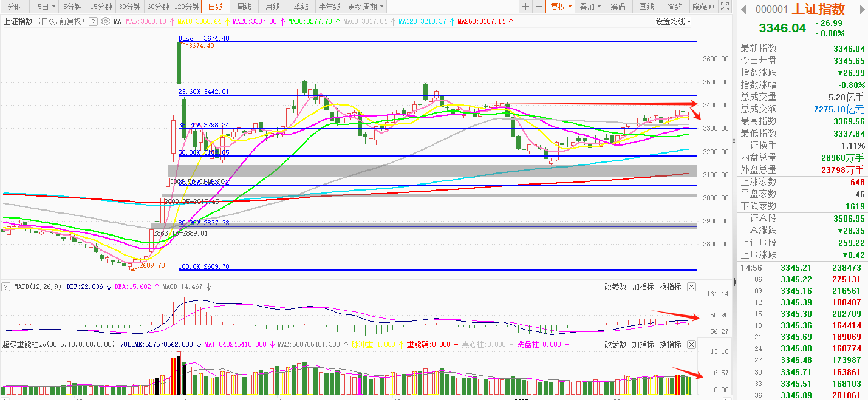Open the chart help question-mark icon beside 前复权

tap(93, 21)
